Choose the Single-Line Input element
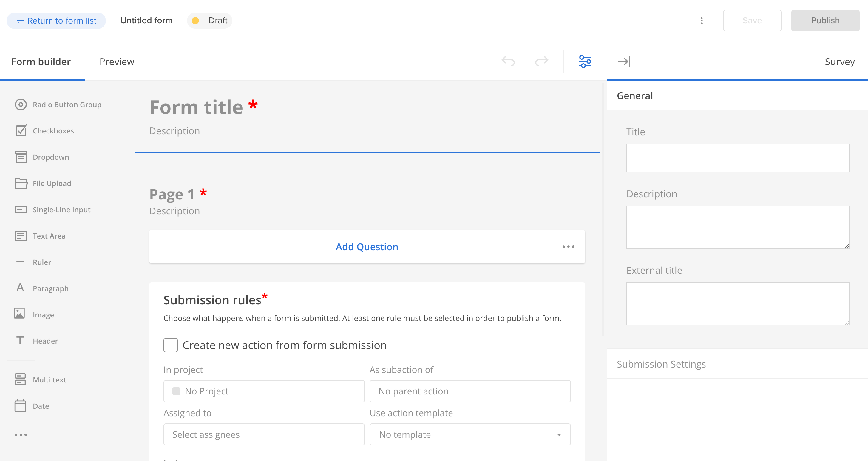The width and height of the screenshot is (868, 461). click(61, 209)
